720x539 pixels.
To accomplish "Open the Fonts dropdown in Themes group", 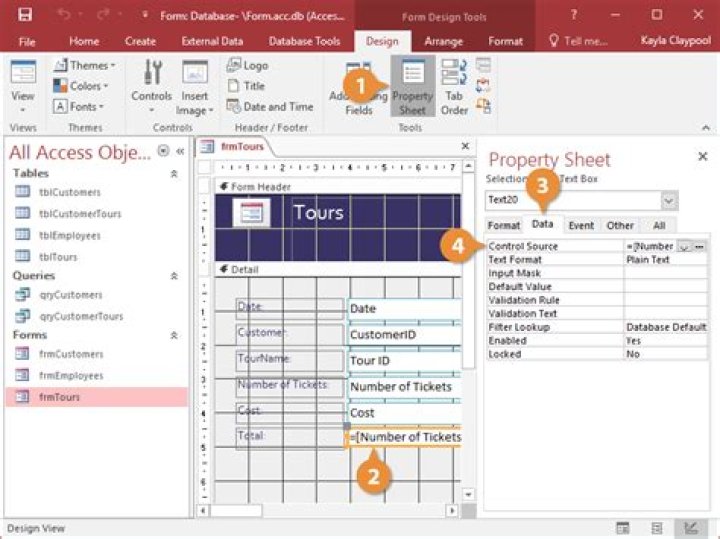I will (x=79, y=107).
